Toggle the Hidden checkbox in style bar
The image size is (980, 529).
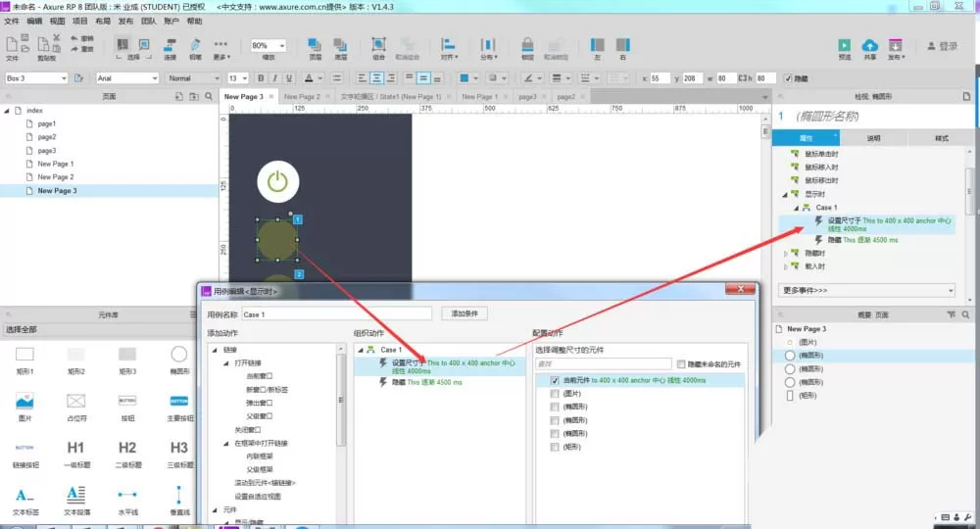pos(788,78)
